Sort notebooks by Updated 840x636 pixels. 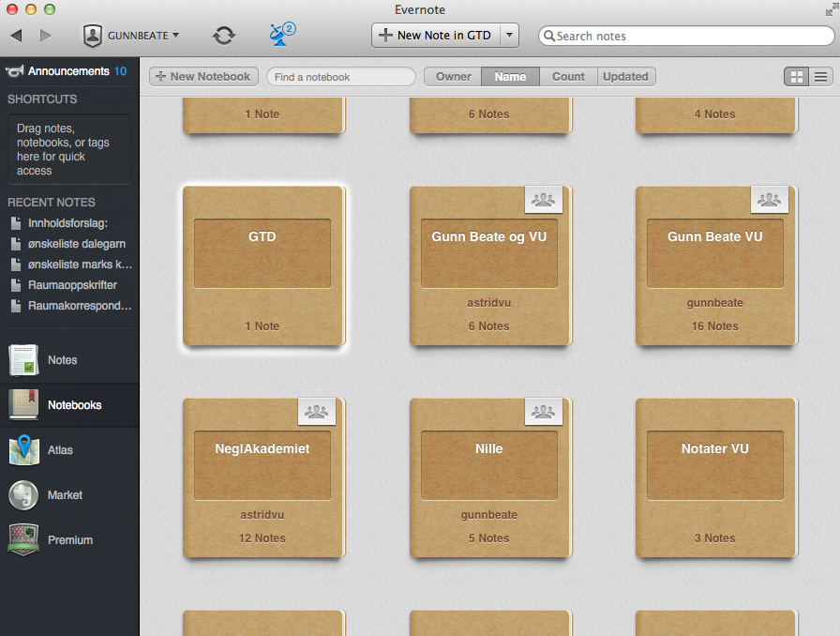(x=625, y=77)
